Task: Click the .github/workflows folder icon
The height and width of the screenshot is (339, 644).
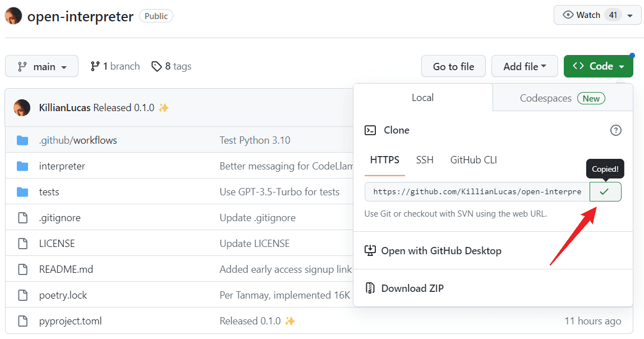Action: [22, 140]
